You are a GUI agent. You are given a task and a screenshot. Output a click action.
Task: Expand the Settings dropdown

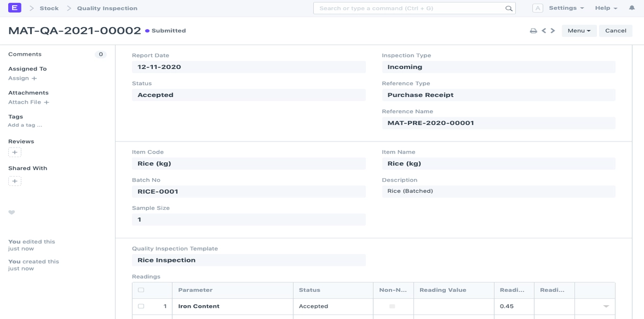click(566, 8)
